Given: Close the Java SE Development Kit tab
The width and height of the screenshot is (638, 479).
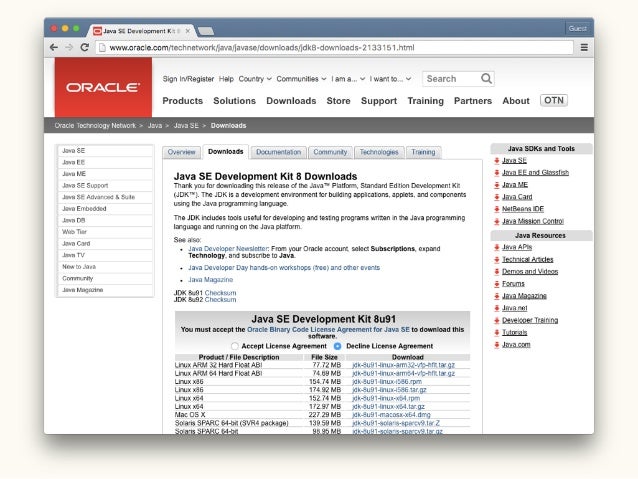Looking at the screenshot, I should [188, 31].
